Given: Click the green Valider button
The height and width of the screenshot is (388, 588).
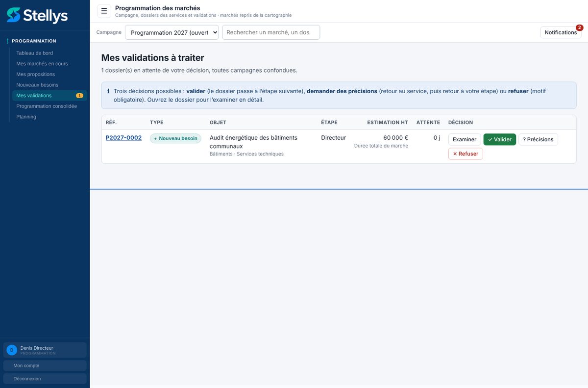Looking at the screenshot, I should pos(500,139).
